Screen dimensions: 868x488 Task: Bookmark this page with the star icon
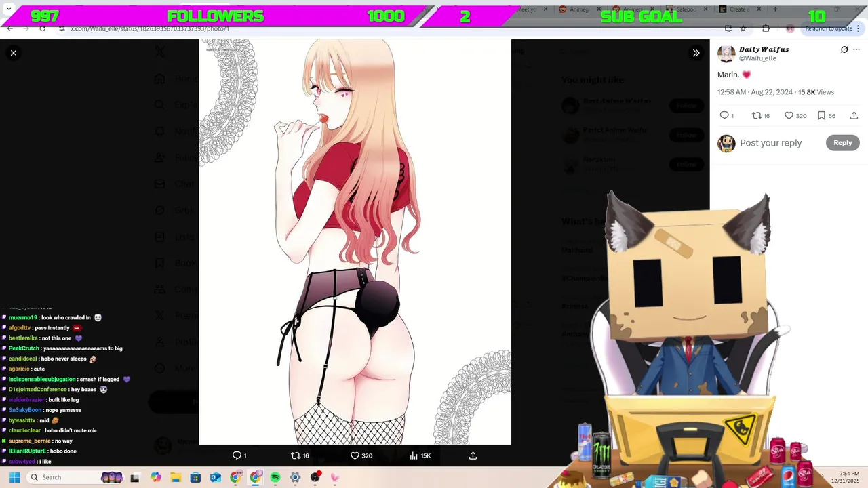pos(743,28)
